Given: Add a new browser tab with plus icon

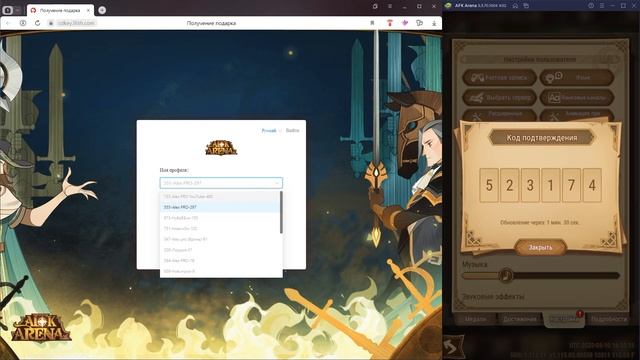Looking at the screenshot, I should coord(102,10).
